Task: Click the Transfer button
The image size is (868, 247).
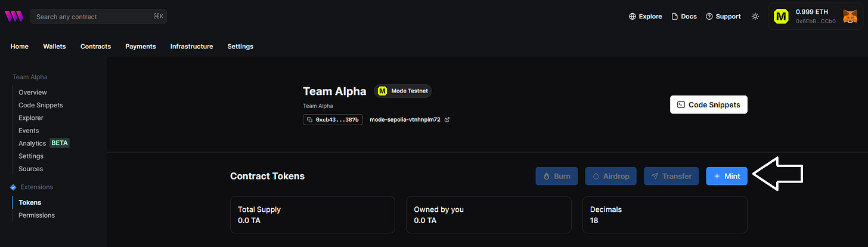Action: coord(671,176)
